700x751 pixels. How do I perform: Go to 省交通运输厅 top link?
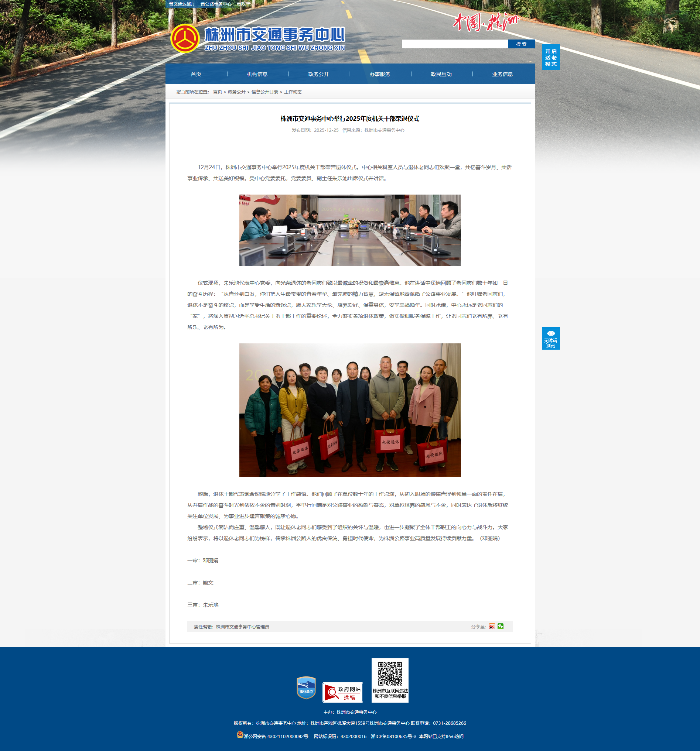tap(182, 4)
